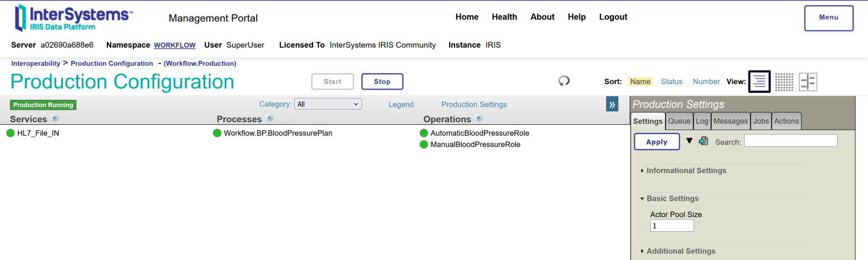The image size is (868, 260).
Task: Sort items by Number
Action: pos(706,81)
